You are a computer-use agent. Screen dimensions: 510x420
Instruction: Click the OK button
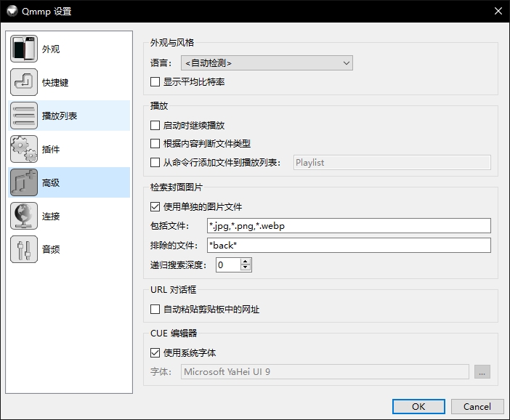point(418,407)
